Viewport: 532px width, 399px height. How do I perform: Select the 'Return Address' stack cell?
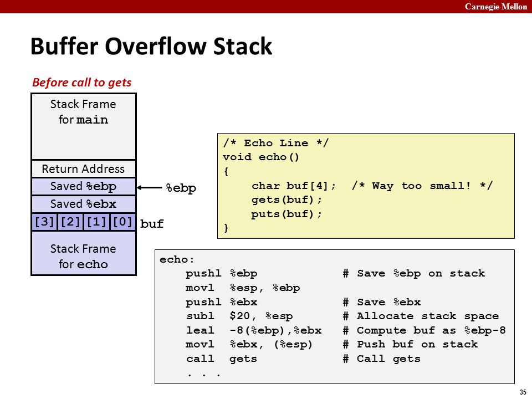point(84,168)
